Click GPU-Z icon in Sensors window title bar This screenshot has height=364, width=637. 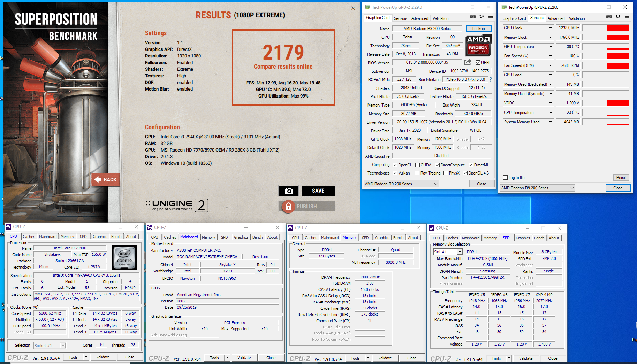tap(504, 7)
